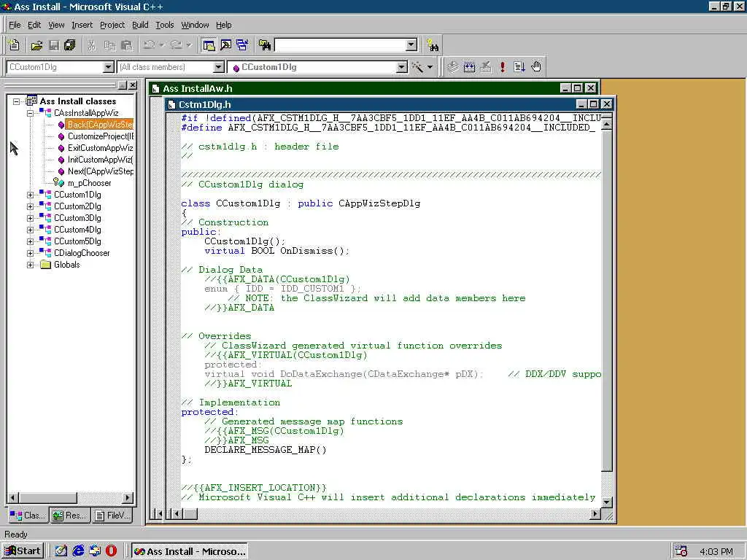
Task: Switch to the FileView tab
Action: [x=112, y=516]
